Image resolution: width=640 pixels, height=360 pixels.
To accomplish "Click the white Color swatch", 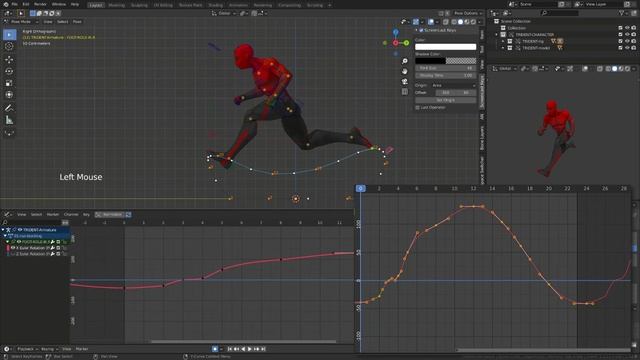I will coord(445,47).
